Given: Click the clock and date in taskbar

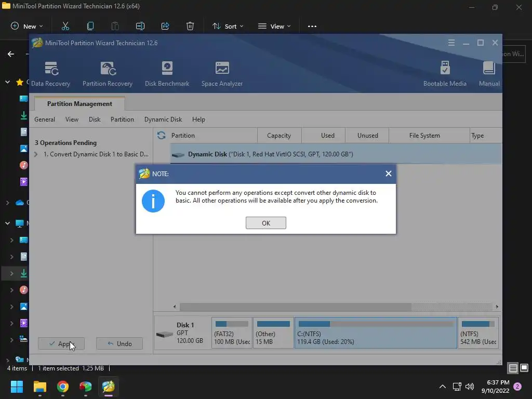Looking at the screenshot, I should 495,387.
